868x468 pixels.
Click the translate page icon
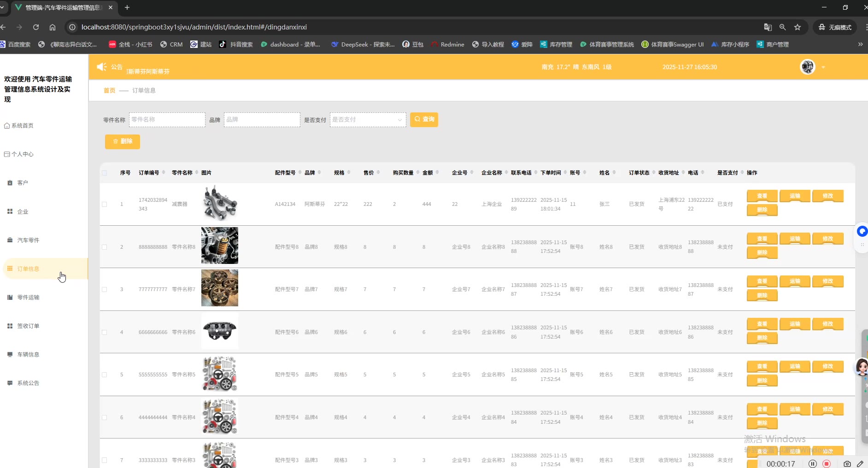768,27
